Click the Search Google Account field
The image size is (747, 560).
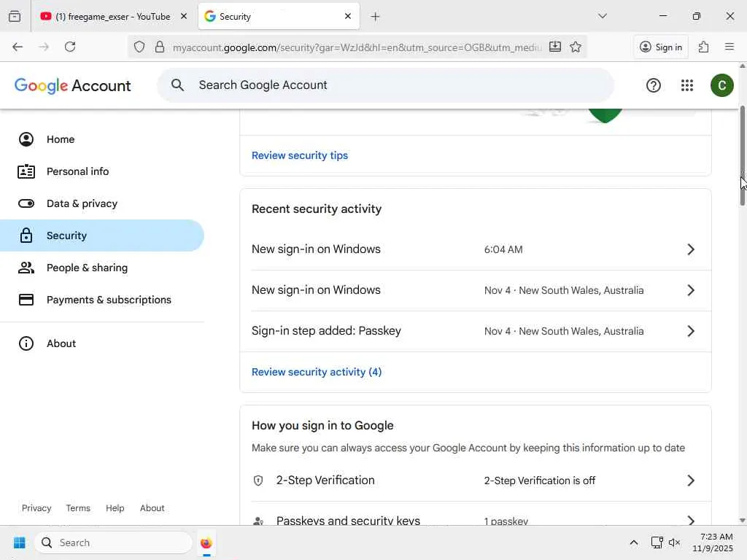[394, 85]
